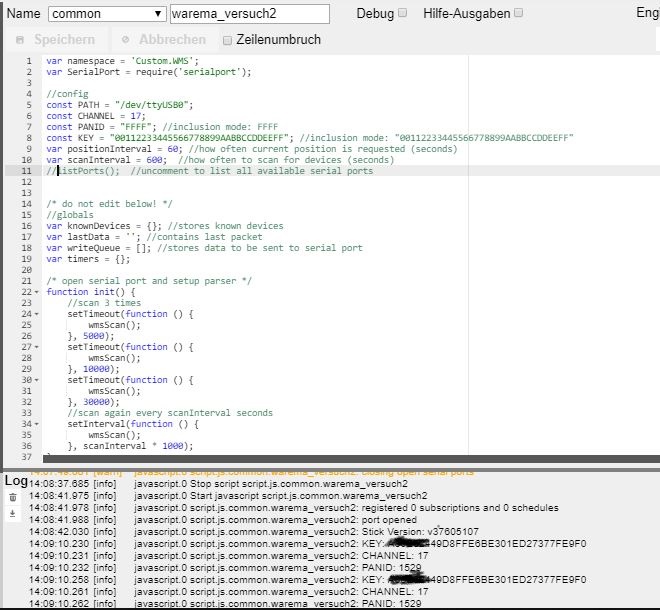The height and width of the screenshot is (610, 660).
Task: Edit the script name field warema_versuch2
Action: (x=250, y=14)
